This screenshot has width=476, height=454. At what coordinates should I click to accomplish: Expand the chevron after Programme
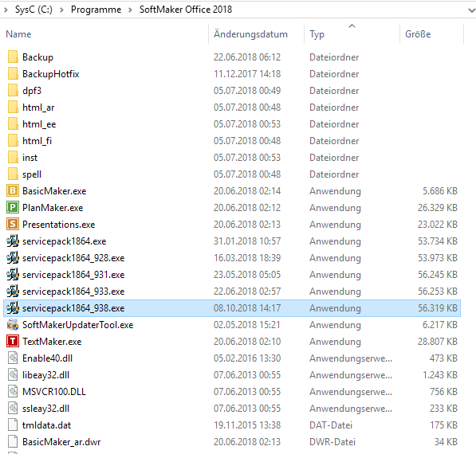click(130, 10)
